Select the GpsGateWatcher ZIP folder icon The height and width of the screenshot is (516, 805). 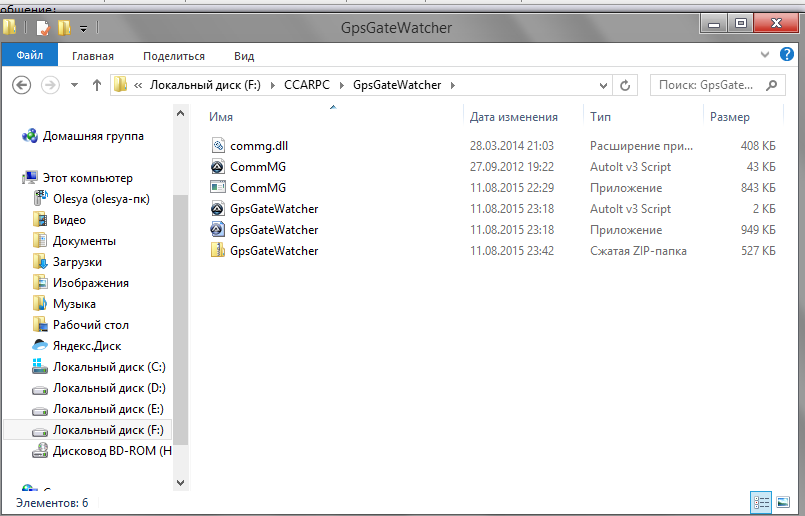(x=218, y=251)
